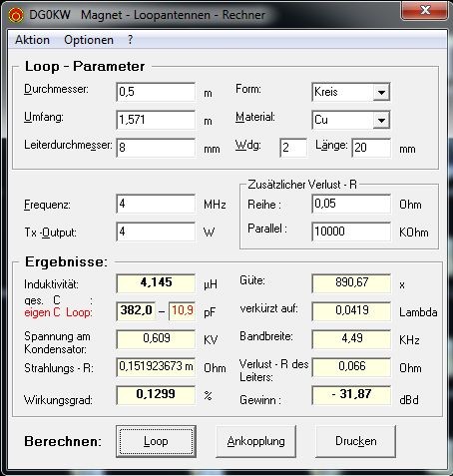453x476 pixels.
Task: Click the Frequenz MHz input field
Action: click(156, 204)
